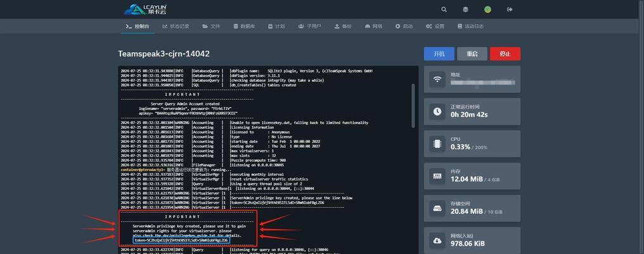Screen dimensions: 644x254
Task: Click the Teamspeak3-cjrn-14042 server title
Action: 164,54
